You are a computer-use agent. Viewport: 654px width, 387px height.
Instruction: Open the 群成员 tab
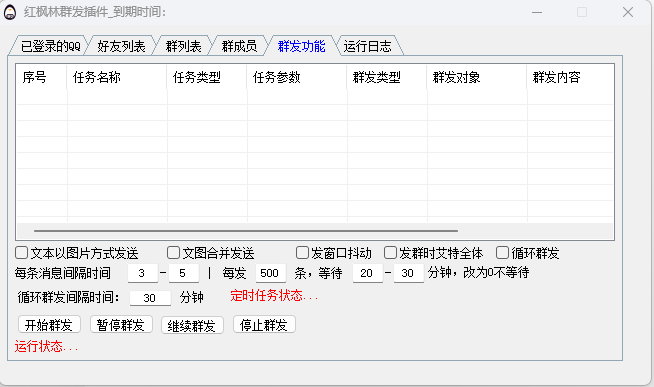tap(239, 46)
